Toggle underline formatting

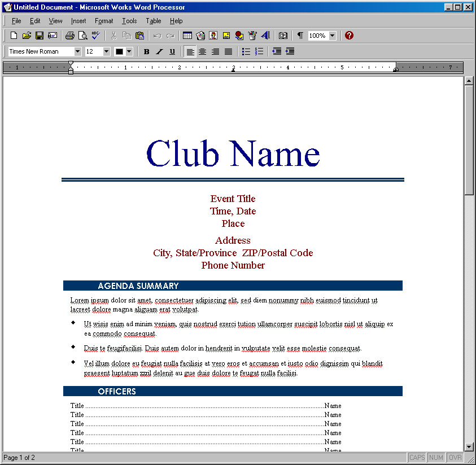coord(172,51)
